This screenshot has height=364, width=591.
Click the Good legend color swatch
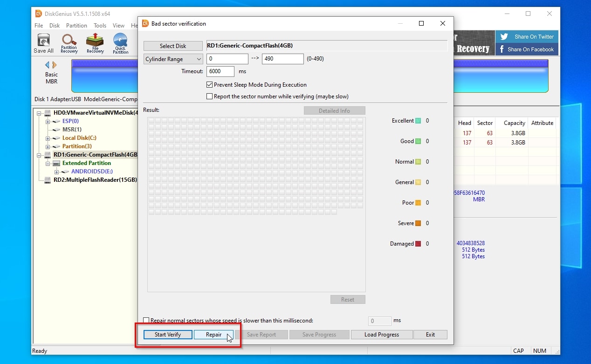pos(418,141)
